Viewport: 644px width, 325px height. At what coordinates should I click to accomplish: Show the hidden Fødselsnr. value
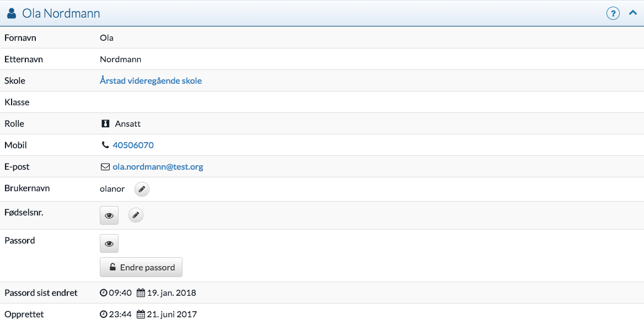coord(109,215)
